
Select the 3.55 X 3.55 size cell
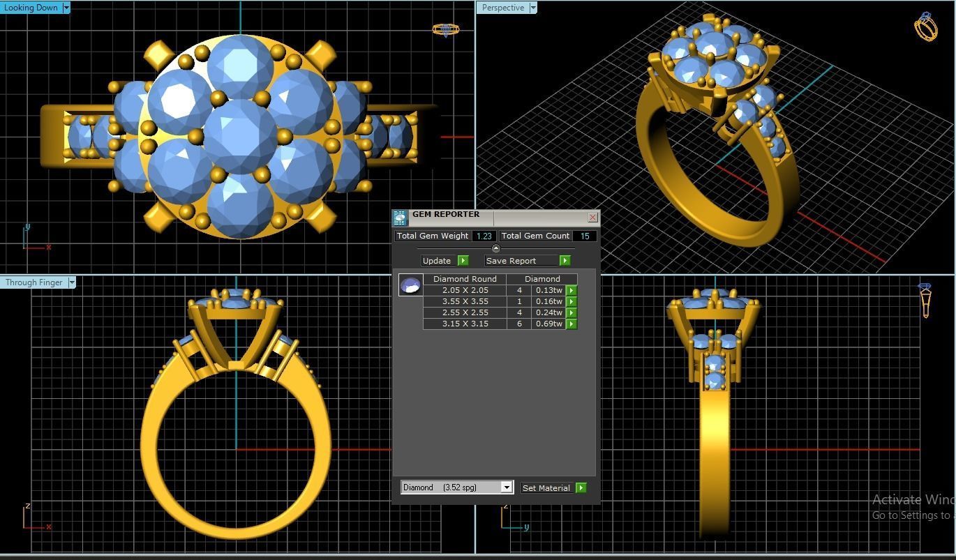(x=465, y=301)
